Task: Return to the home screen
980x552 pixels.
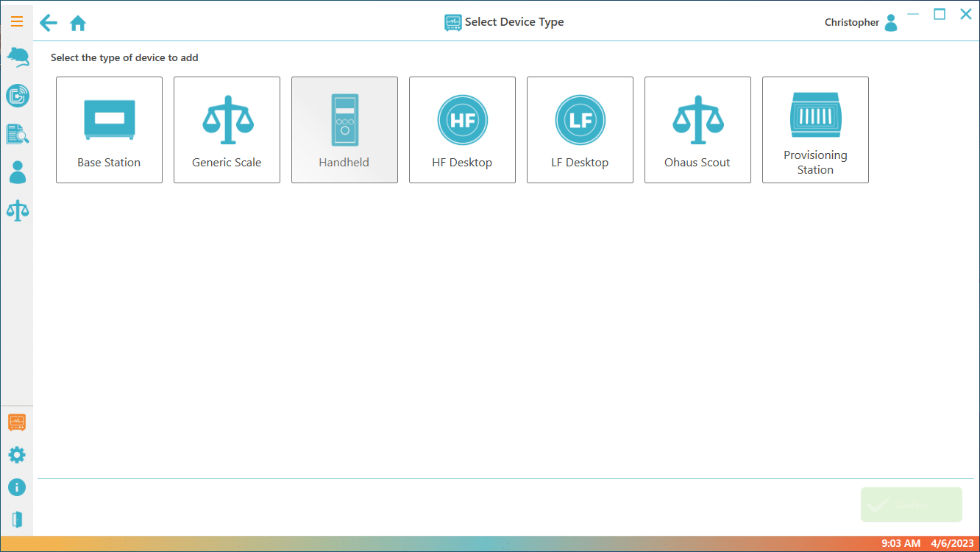Action: click(78, 23)
